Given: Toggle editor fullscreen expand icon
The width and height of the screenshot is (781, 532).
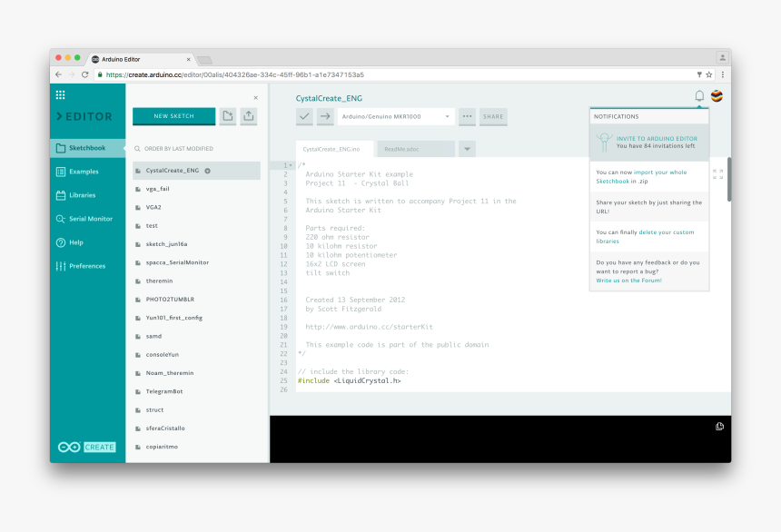Looking at the screenshot, I should (717, 174).
